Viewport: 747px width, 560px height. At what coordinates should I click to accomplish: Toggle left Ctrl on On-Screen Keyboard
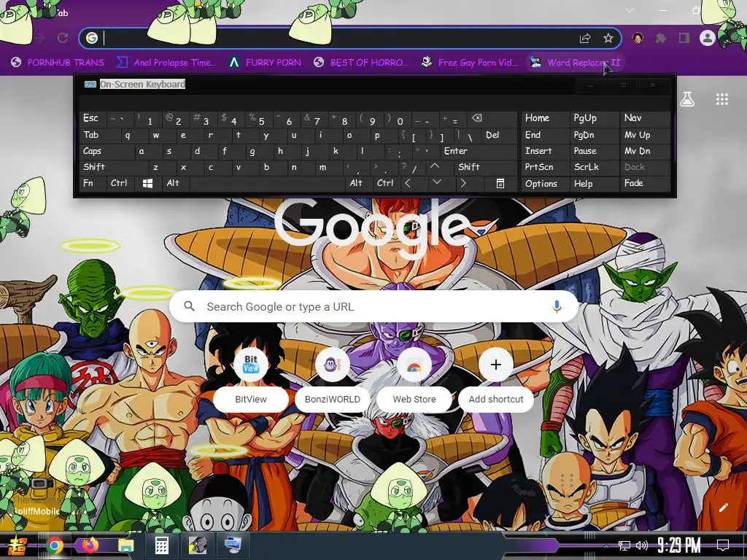tap(120, 183)
